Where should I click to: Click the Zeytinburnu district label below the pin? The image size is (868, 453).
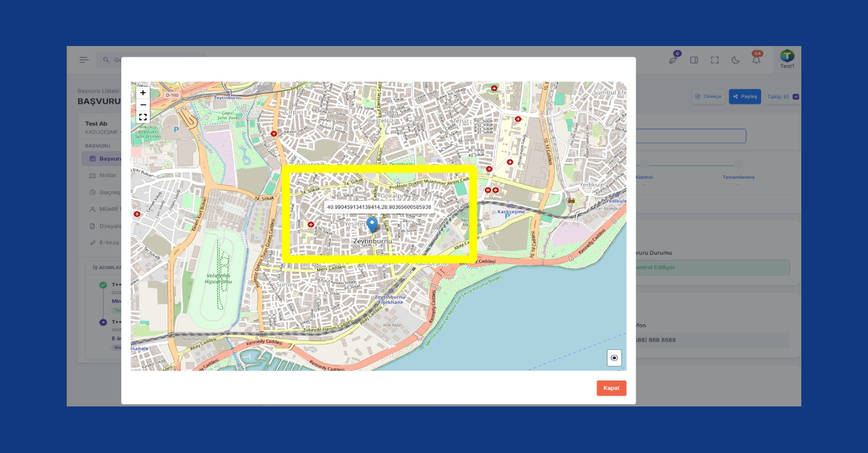click(x=373, y=241)
